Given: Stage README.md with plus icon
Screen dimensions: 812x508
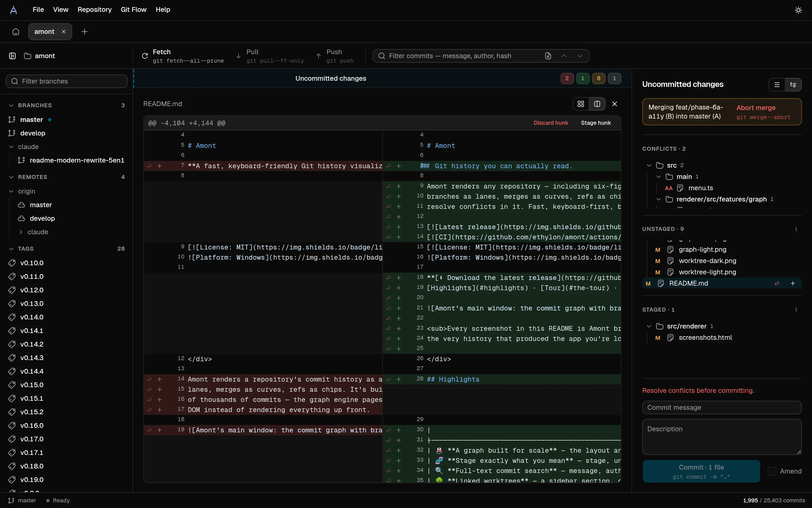Looking at the screenshot, I should click(x=793, y=284).
